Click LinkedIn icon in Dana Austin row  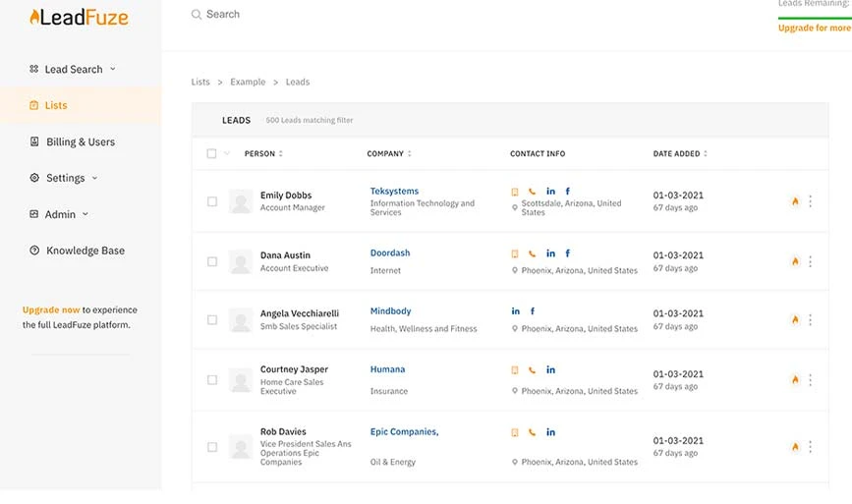click(x=550, y=253)
